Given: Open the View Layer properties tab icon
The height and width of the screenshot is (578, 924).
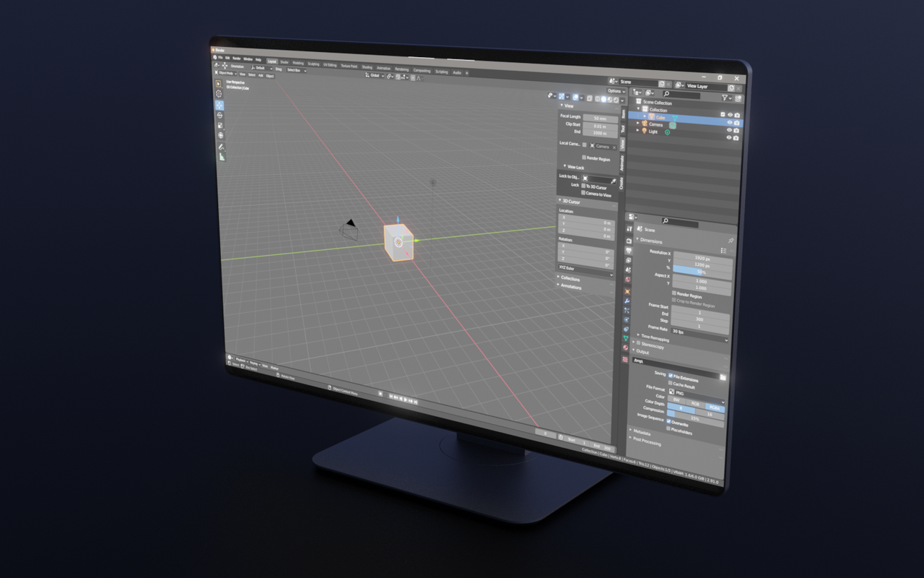Looking at the screenshot, I should click(628, 260).
